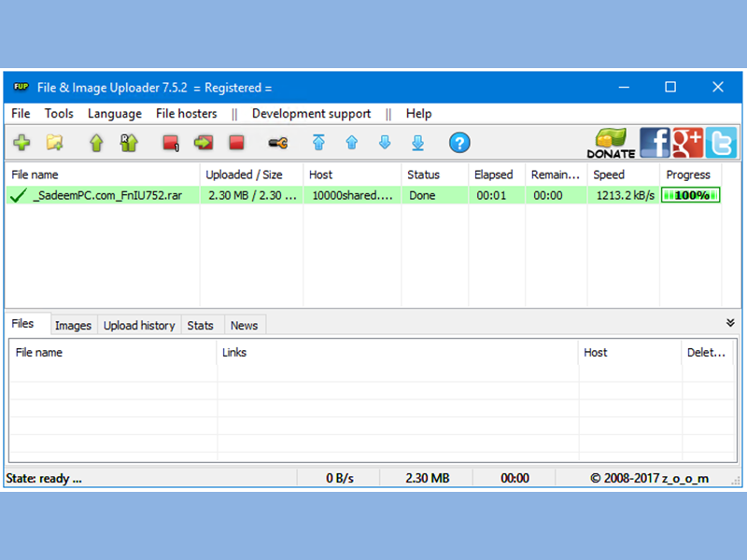Screen dimensions: 747x560
Task: Open the Facebook icon link
Action: pyautogui.click(x=655, y=143)
